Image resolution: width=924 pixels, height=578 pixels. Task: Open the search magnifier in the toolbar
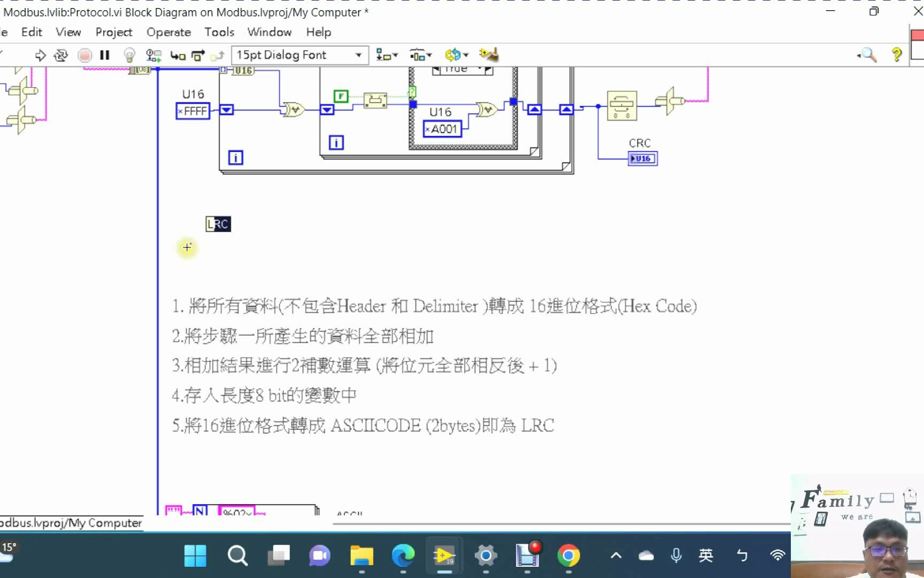point(867,55)
